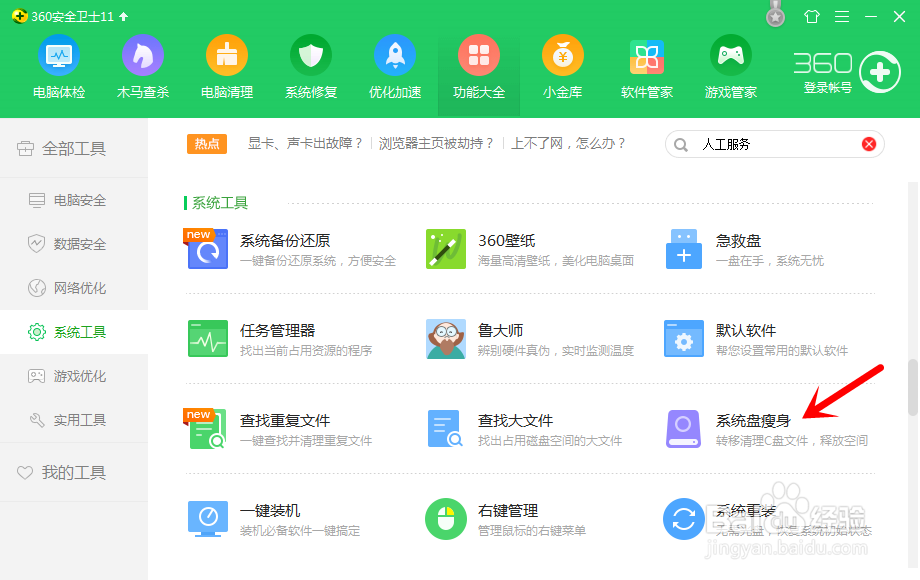The width and height of the screenshot is (920, 580).
Task: Click 登录帐号 login text
Action: pyautogui.click(x=827, y=88)
